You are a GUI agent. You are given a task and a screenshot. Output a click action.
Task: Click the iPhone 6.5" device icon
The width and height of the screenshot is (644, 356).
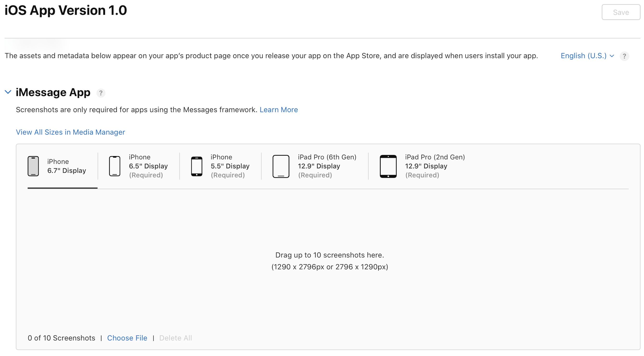[x=115, y=166]
